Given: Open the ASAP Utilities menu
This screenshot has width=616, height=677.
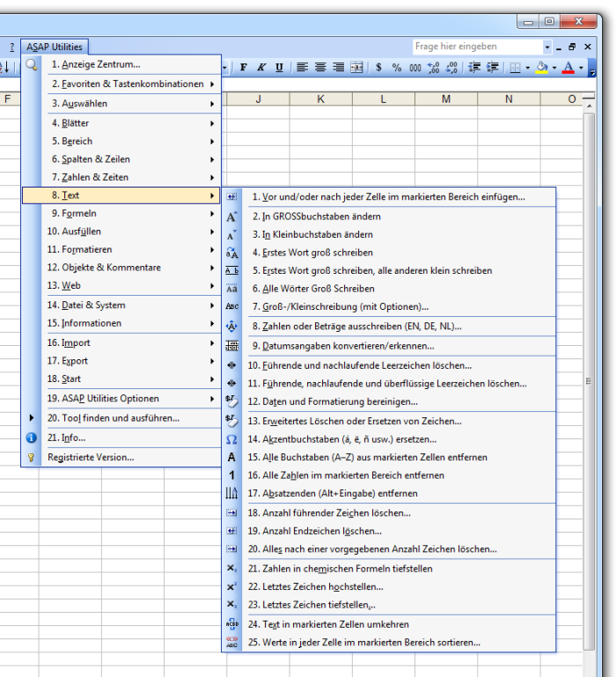Looking at the screenshot, I should click(55, 47).
